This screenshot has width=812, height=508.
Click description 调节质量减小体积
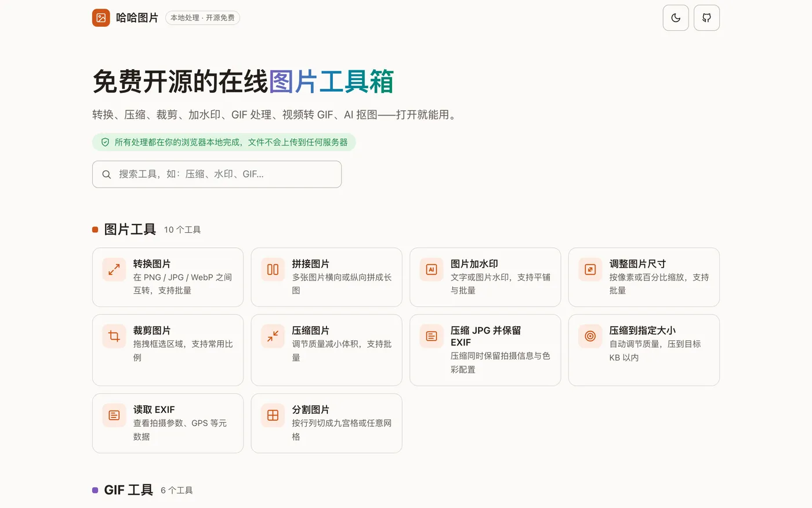(x=342, y=351)
